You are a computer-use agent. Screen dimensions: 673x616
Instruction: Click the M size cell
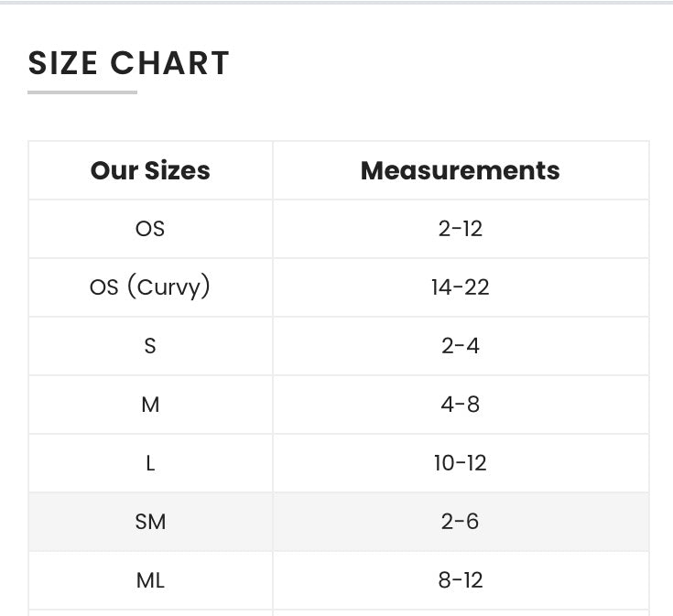[x=150, y=405]
